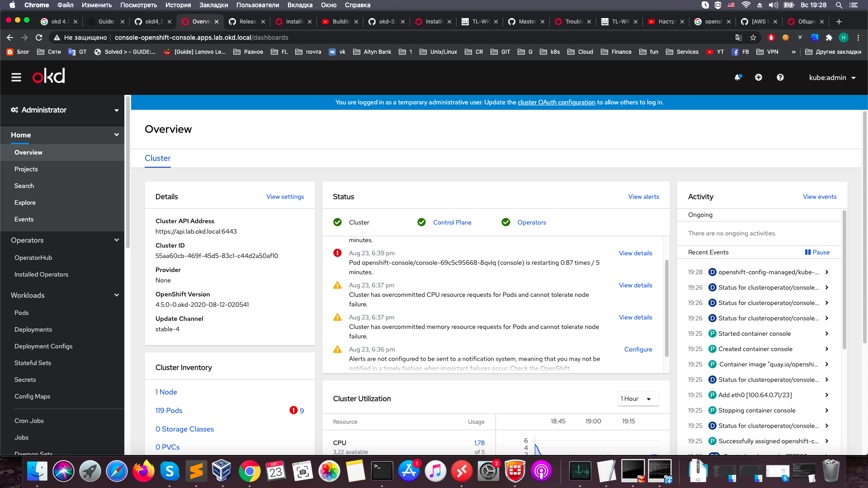Pause the recent events stream
Image resolution: width=868 pixels, height=488 pixels.
(x=817, y=252)
